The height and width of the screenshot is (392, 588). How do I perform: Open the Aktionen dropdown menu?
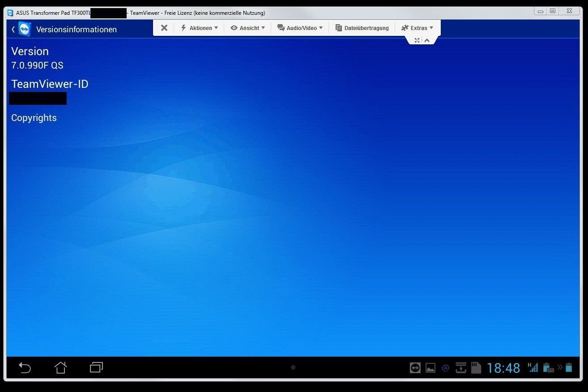(x=199, y=28)
